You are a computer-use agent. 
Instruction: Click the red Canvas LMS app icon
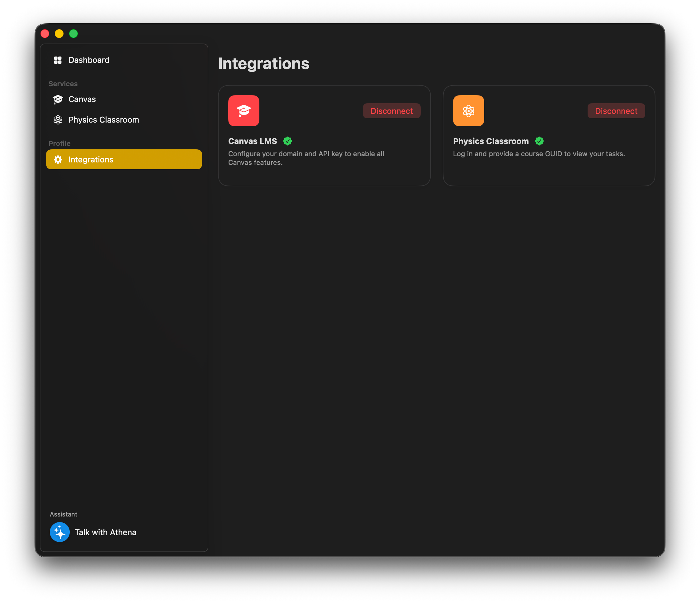(x=244, y=111)
